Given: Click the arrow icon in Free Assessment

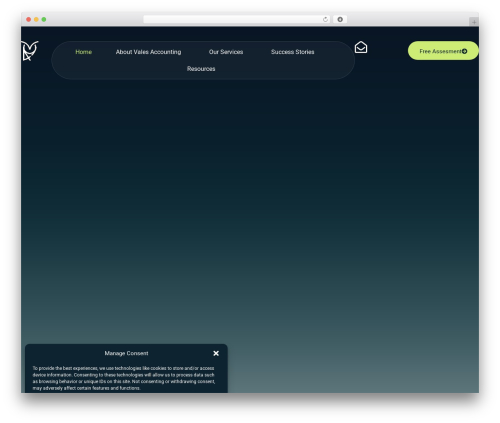Looking at the screenshot, I should tap(464, 51).
